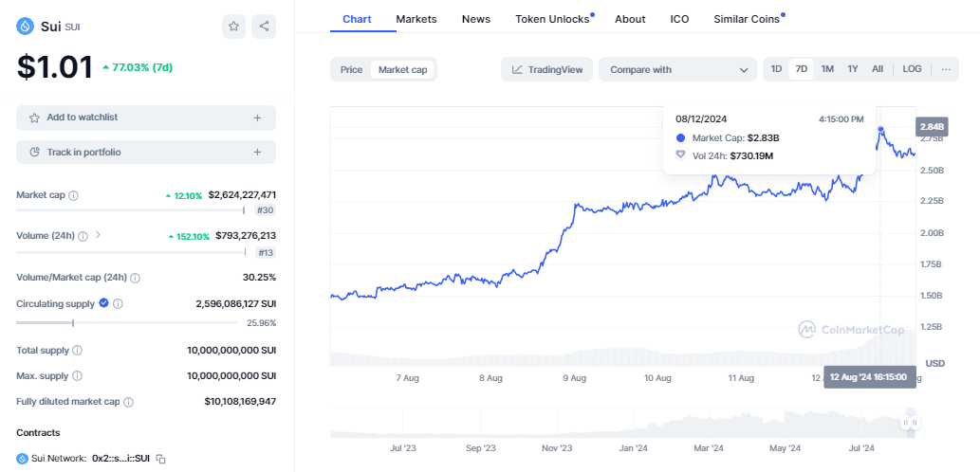
Task: Click the star favorite icon button
Action: point(233,27)
